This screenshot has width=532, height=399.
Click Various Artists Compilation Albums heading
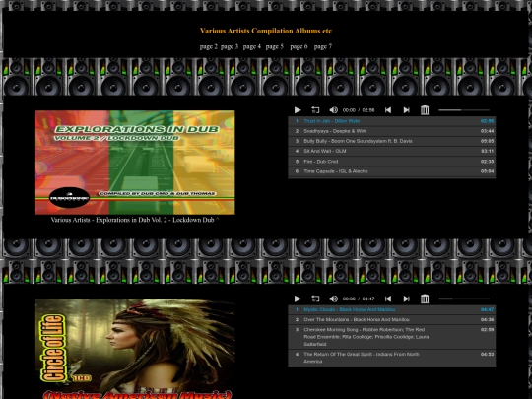[266, 31]
